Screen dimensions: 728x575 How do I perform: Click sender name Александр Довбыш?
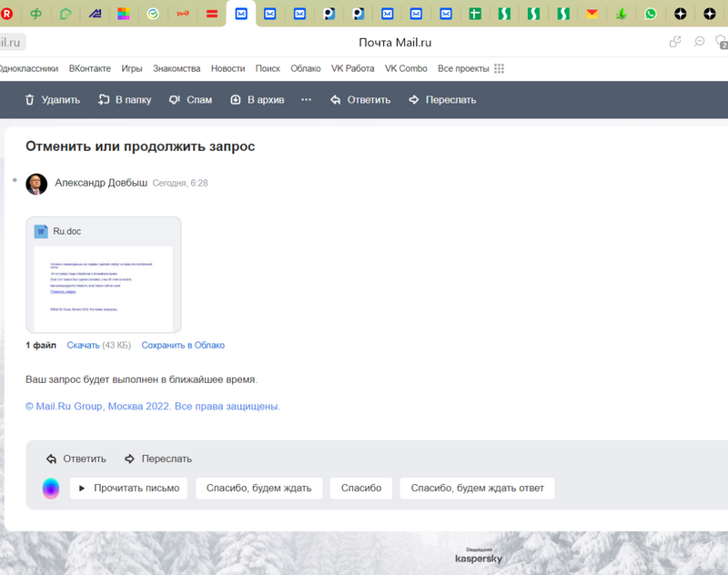(101, 183)
